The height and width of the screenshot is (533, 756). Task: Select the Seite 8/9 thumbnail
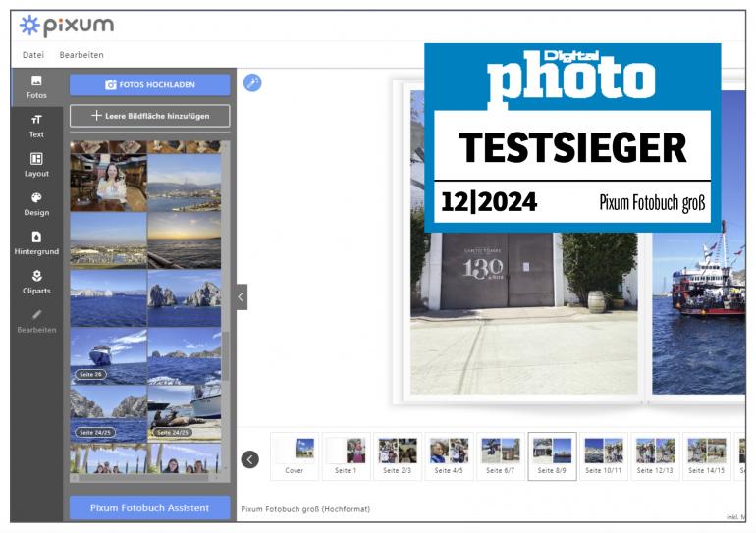552,455
